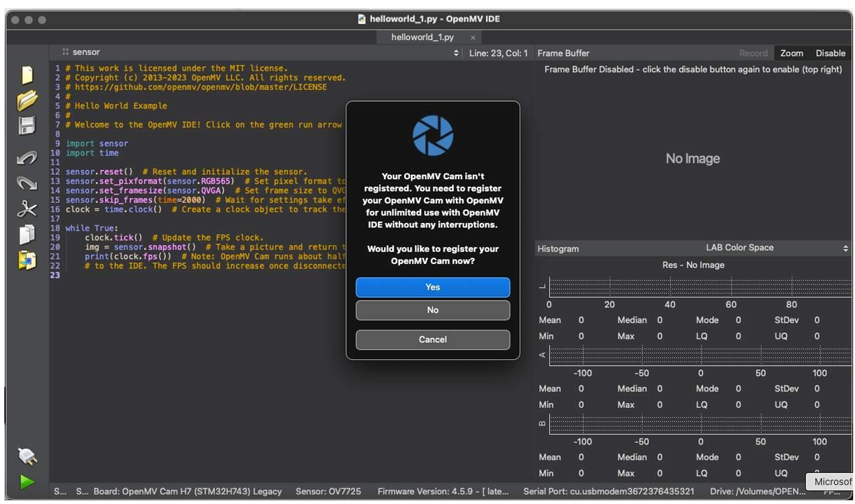Image resolution: width=855 pixels, height=504 pixels.
Task: Save the script using floppy disk icon
Action: pos(27,126)
